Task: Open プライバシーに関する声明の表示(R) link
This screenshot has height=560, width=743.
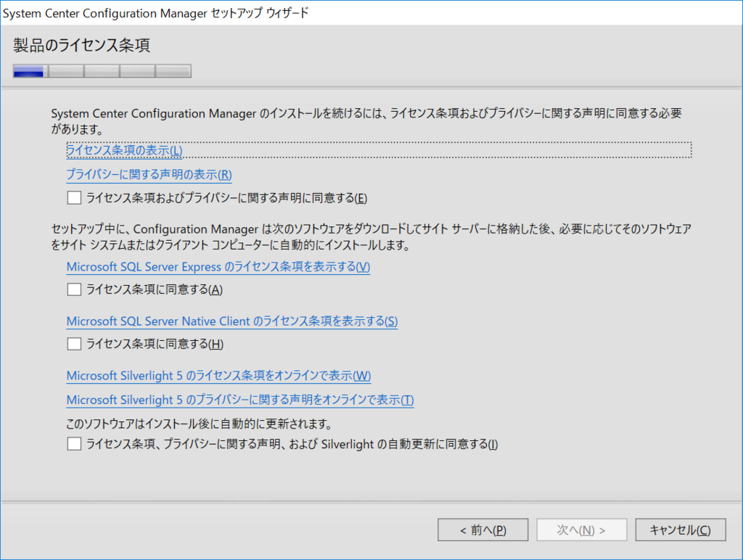Action: pos(149,174)
